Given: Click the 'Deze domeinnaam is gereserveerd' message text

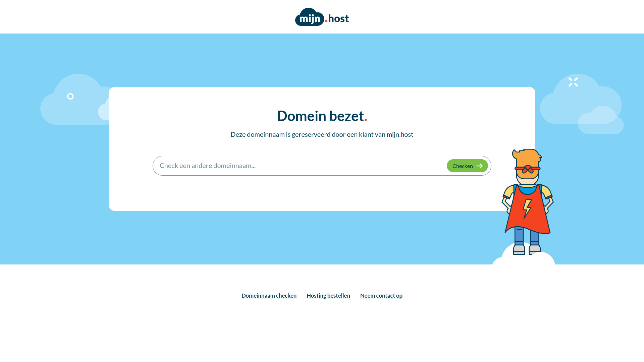Looking at the screenshot, I should click(x=322, y=134).
